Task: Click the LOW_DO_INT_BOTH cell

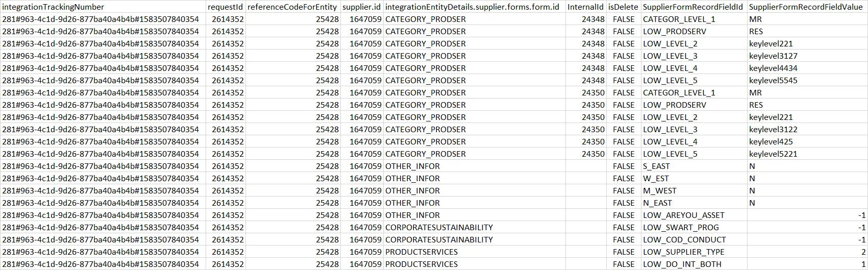Action: click(682, 264)
